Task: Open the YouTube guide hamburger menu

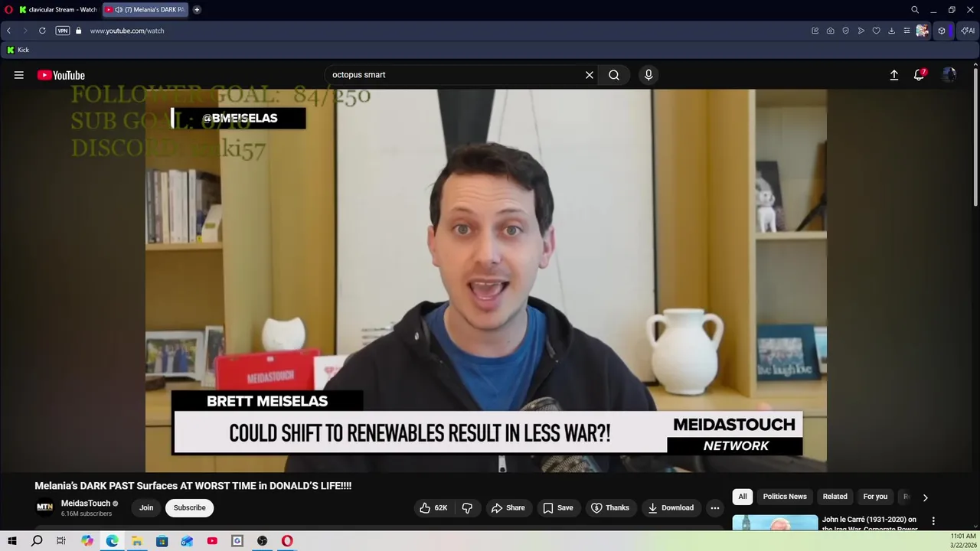Action: point(18,75)
